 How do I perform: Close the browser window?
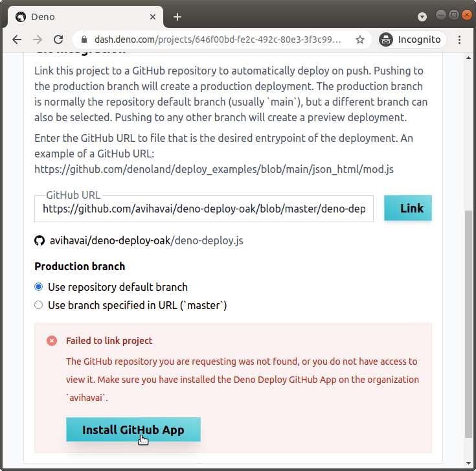(x=466, y=14)
